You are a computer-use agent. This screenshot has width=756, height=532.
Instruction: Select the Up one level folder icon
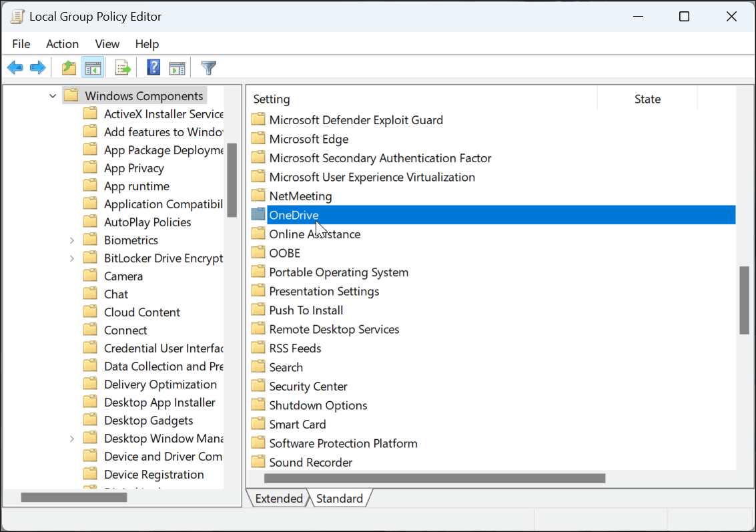68,67
